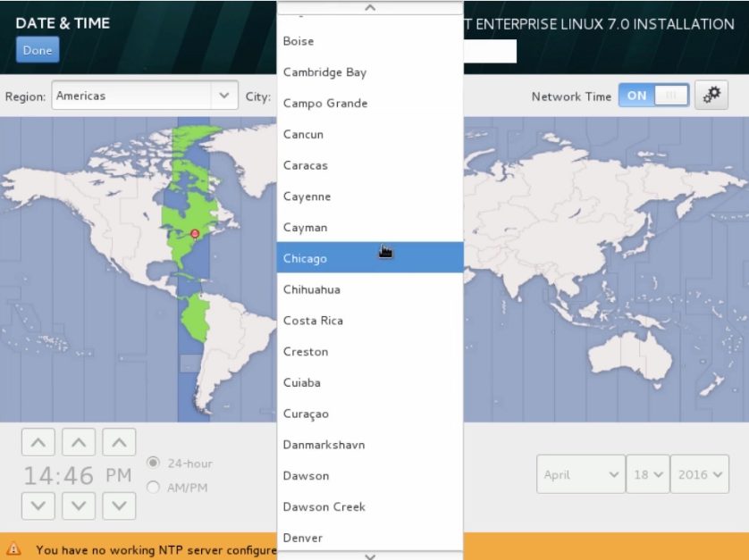Choose Chihuahua from the list
This screenshot has width=749, height=560.
click(370, 289)
